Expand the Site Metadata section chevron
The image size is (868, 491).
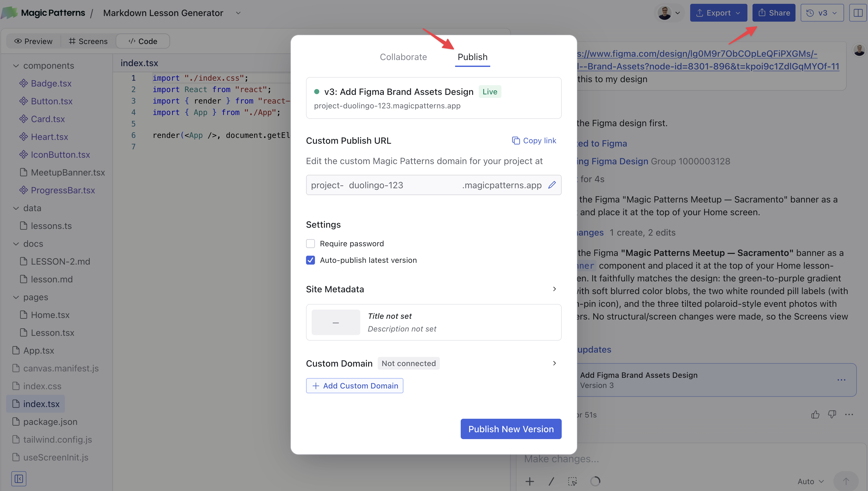pyautogui.click(x=554, y=289)
